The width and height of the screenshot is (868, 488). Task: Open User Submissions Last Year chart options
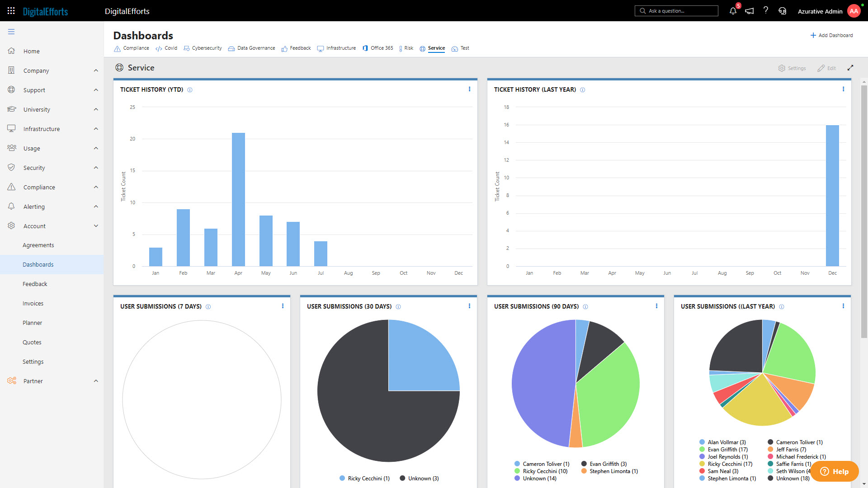tap(843, 305)
